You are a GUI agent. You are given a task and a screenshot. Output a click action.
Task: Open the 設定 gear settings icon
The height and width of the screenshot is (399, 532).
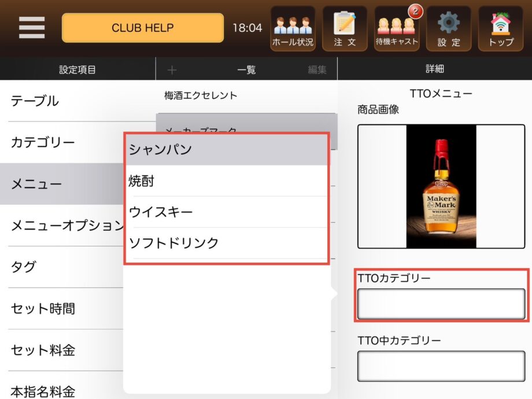pyautogui.click(x=449, y=28)
